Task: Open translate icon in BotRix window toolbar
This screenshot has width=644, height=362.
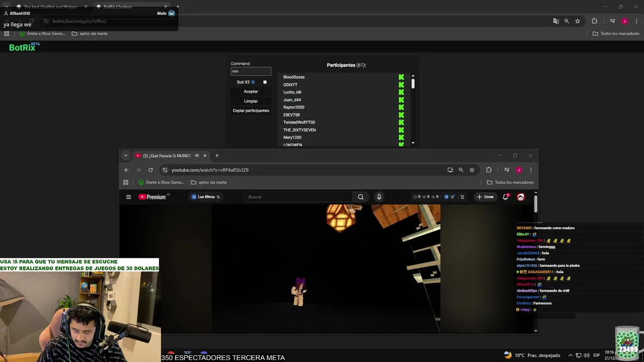Action: (x=556, y=21)
